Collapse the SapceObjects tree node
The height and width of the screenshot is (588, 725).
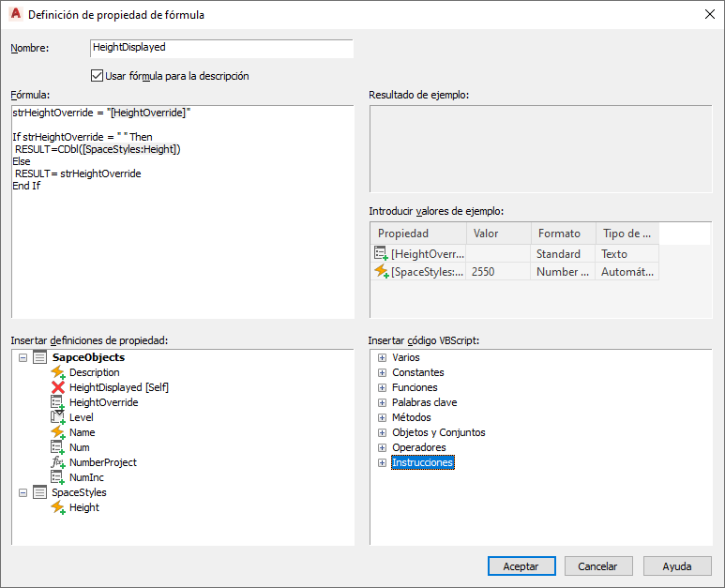point(23,357)
